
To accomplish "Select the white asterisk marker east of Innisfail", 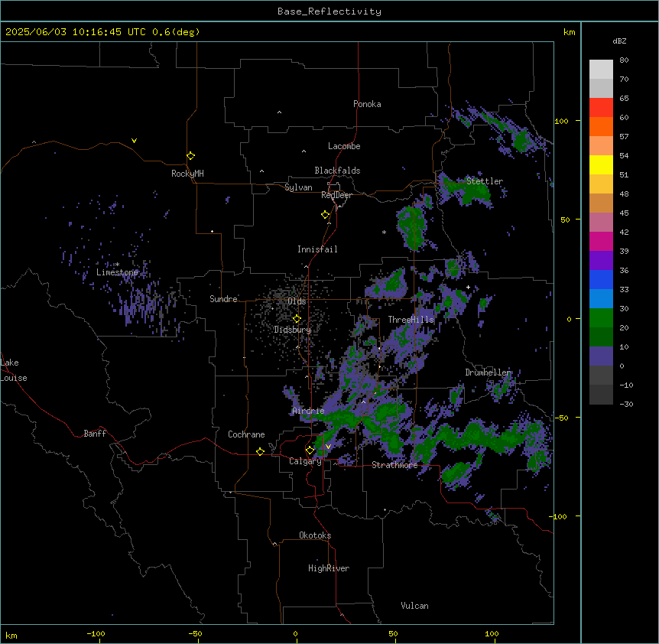I will coord(384,233).
